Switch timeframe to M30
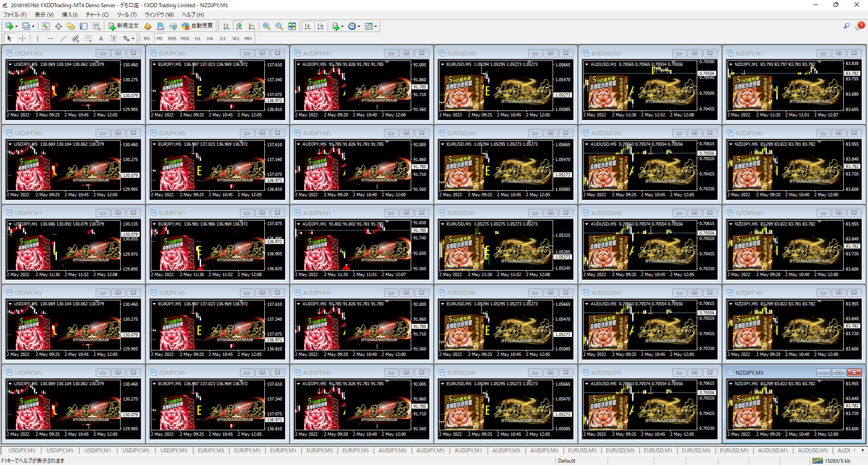Screen dimensions: 868x465 point(185,38)
